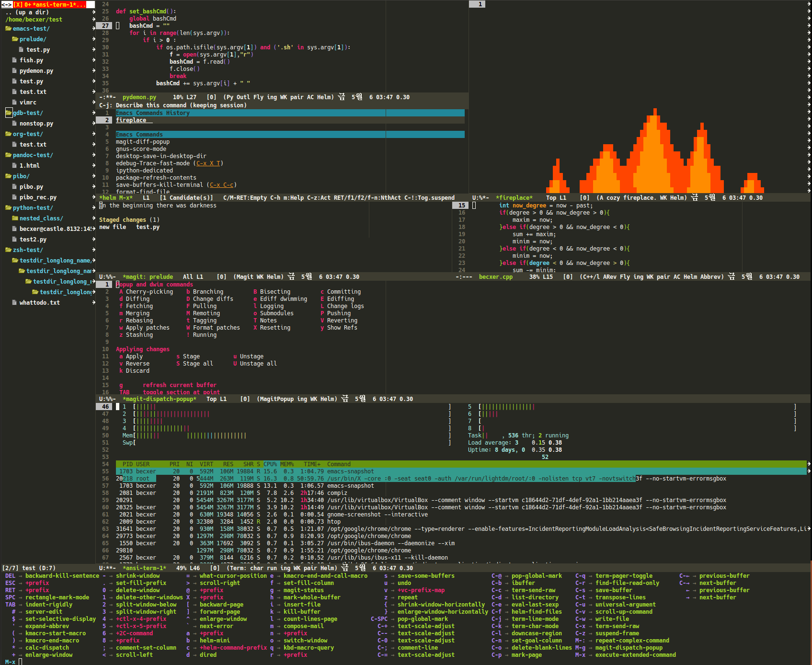The image size is (812, 665).
Task: Choose Committing in magit popup
Action: (344, 292)
